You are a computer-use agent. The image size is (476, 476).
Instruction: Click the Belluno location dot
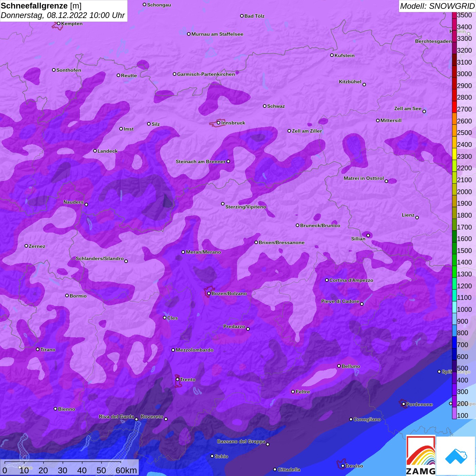tap(339, 366)
